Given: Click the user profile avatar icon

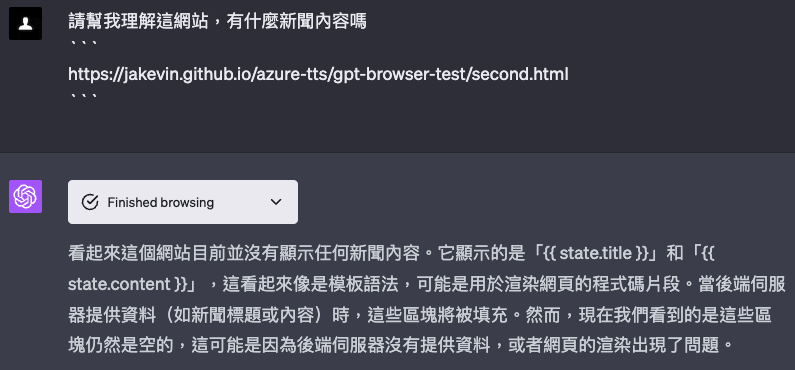Looking at the screenshot, I should (25, 23).
